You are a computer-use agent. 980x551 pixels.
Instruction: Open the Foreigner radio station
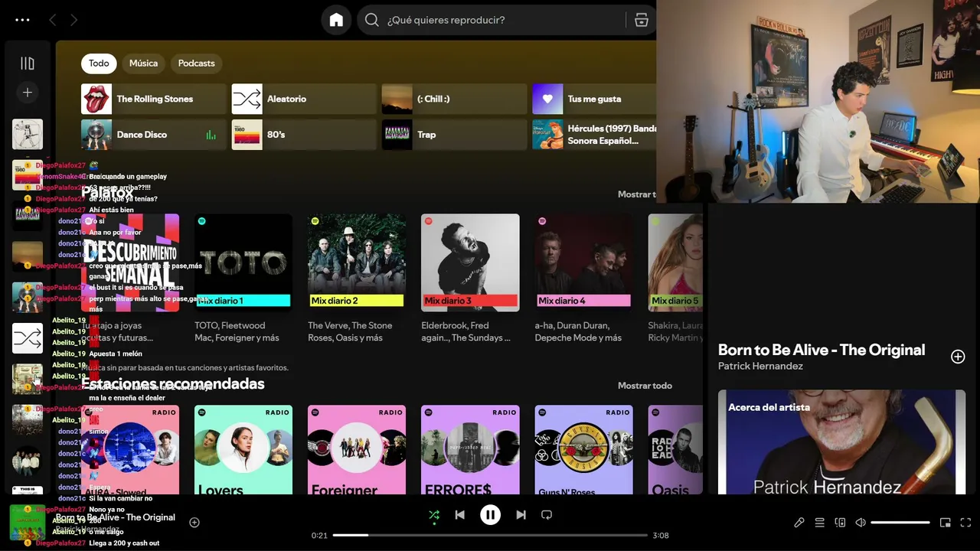point(357,450)
